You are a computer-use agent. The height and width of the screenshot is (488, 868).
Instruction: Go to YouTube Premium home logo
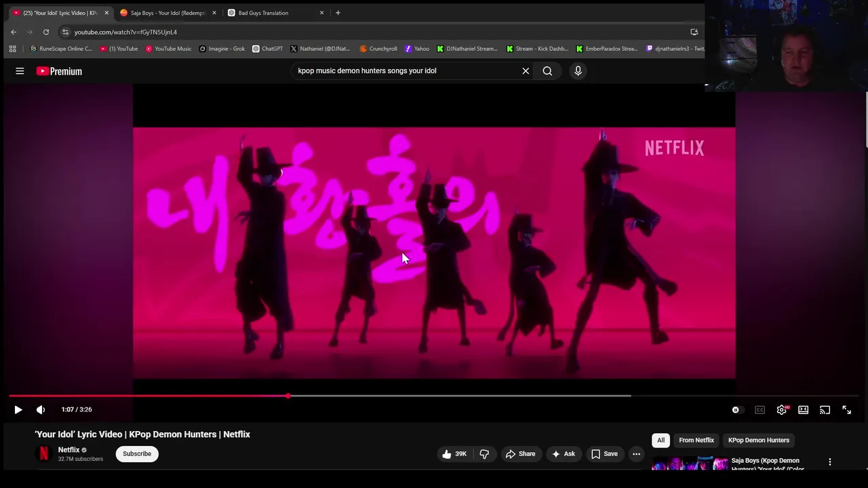(59, 71)
